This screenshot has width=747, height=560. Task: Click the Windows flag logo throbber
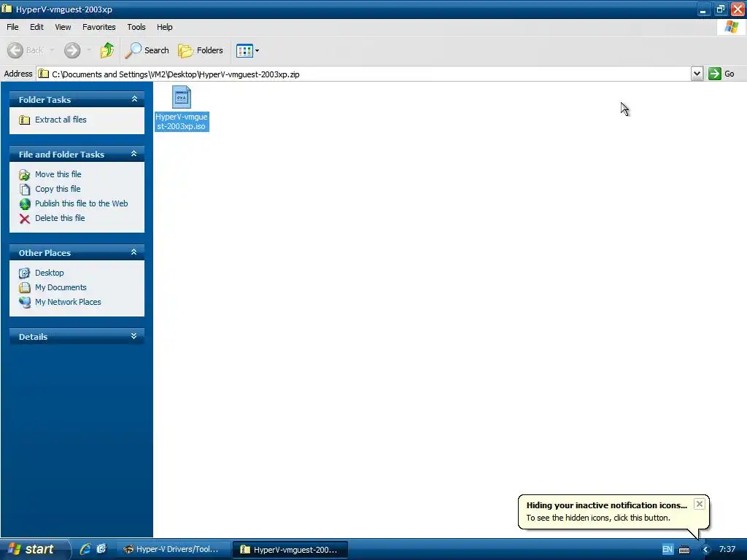pos(732,27)
